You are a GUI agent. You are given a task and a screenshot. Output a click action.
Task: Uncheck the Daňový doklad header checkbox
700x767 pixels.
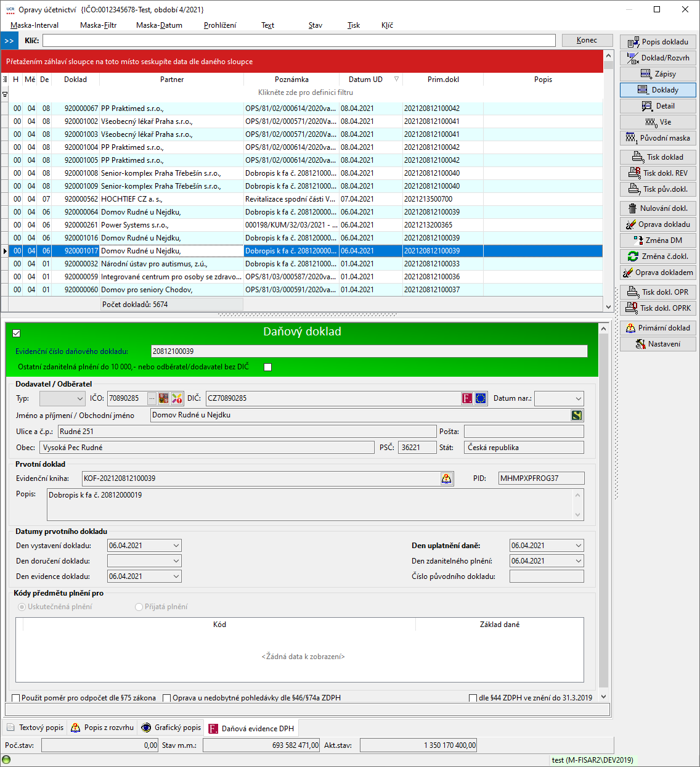point(17,333)
